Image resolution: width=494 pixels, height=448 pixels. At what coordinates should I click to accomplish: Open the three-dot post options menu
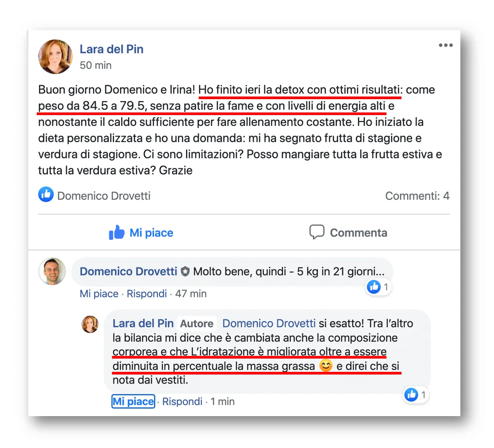445,45
